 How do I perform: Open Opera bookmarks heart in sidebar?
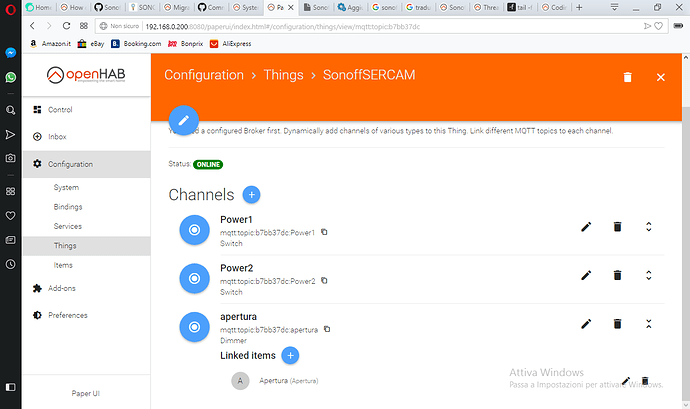[11, 216]
